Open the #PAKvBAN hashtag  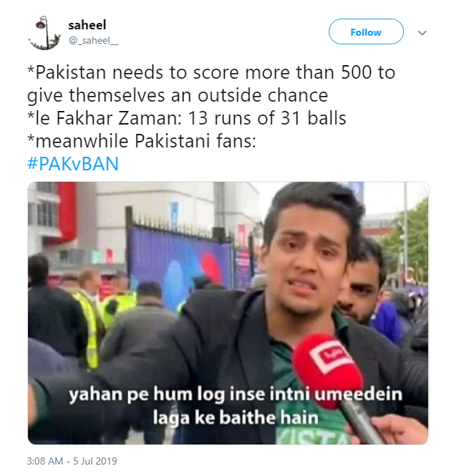coord(72,164)
